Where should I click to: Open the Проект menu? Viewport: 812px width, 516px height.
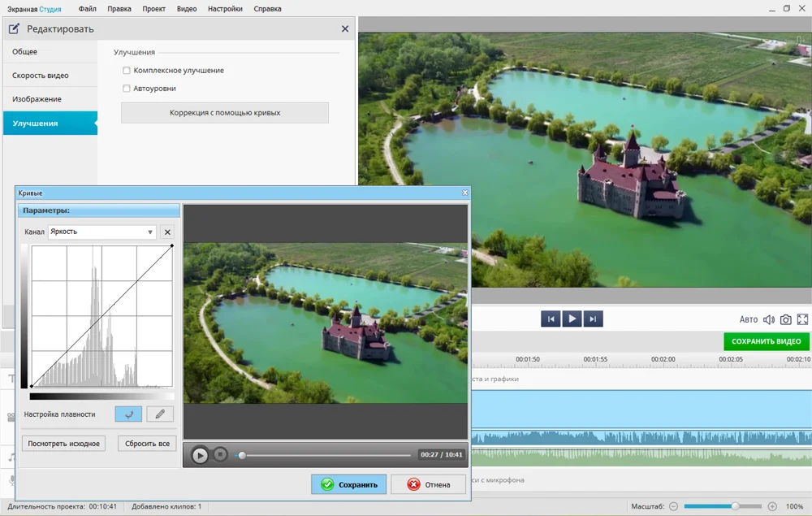[x=153, y=9]
